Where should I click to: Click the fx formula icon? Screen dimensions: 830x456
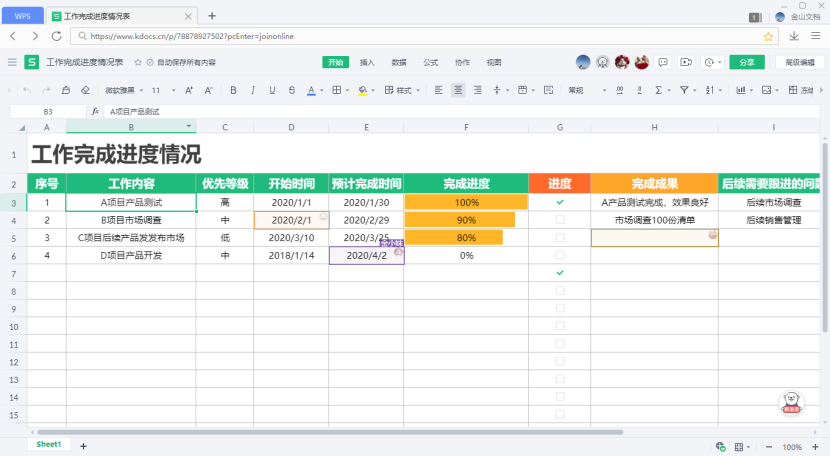pos(95,112)
